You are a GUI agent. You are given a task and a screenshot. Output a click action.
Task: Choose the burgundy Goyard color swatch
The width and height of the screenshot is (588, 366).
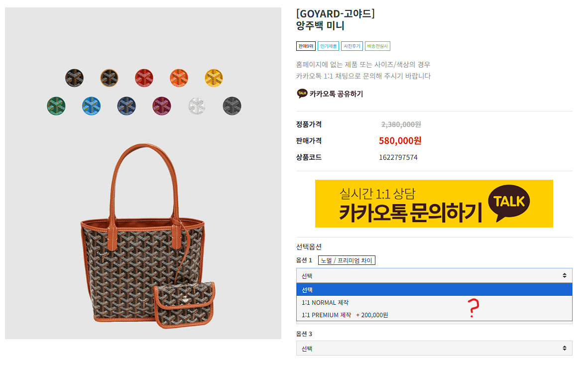162,106
